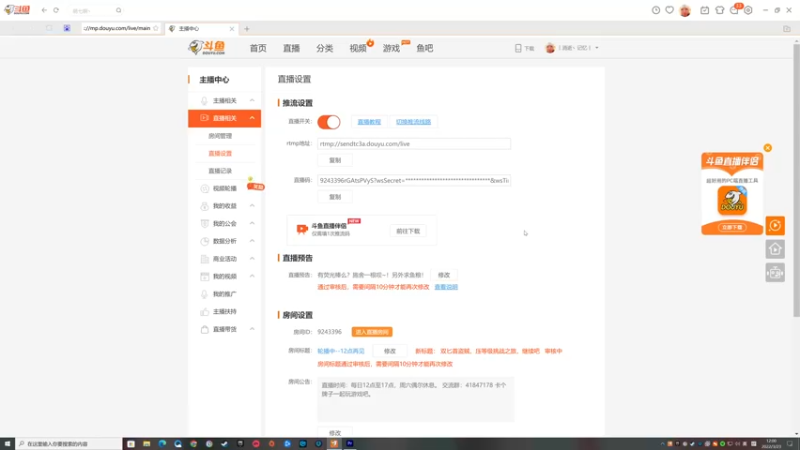The height and width of the screenshot is (450, 800).
Task: Click the 立即下载 button on floating ad
Action: 732,227
